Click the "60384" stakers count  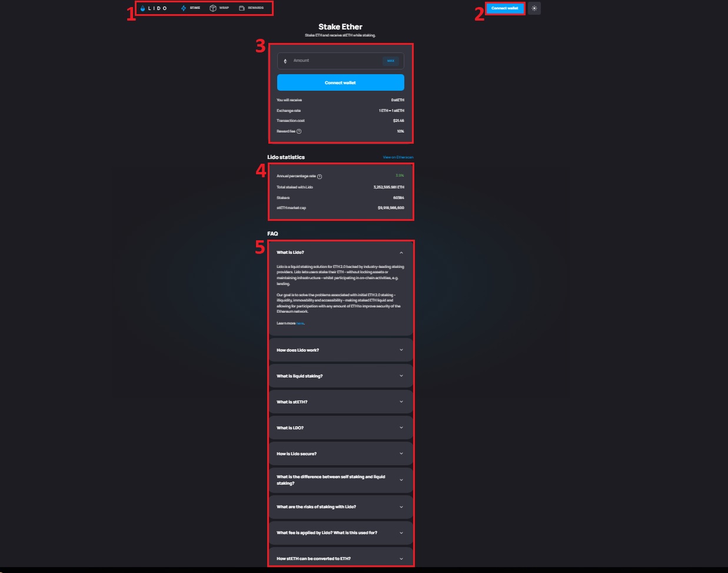click(398, 198)
